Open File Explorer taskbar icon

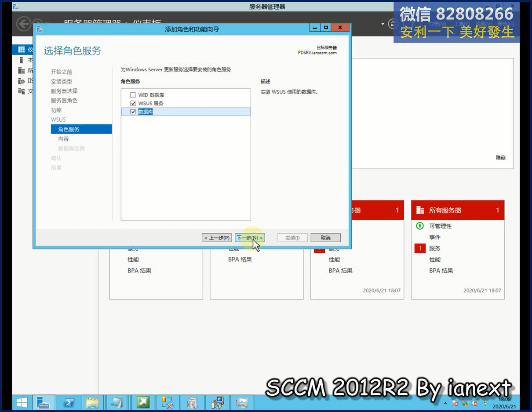(x=93, y=402)
